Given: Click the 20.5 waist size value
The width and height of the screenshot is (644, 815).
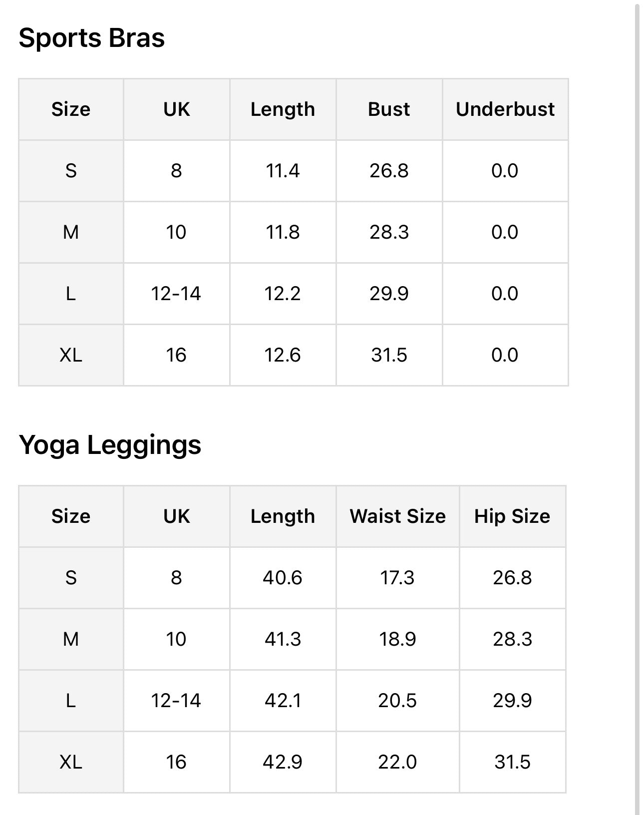Looking at the screenshot, I should pyautogui.click(x=397, y=701).
